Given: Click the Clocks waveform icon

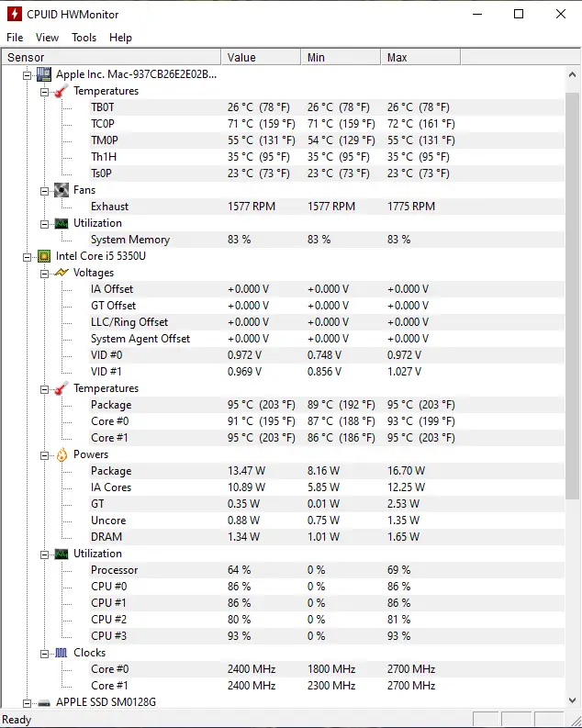Looking at the screenshot, I should pyautogui.click(x=62, y=653).
